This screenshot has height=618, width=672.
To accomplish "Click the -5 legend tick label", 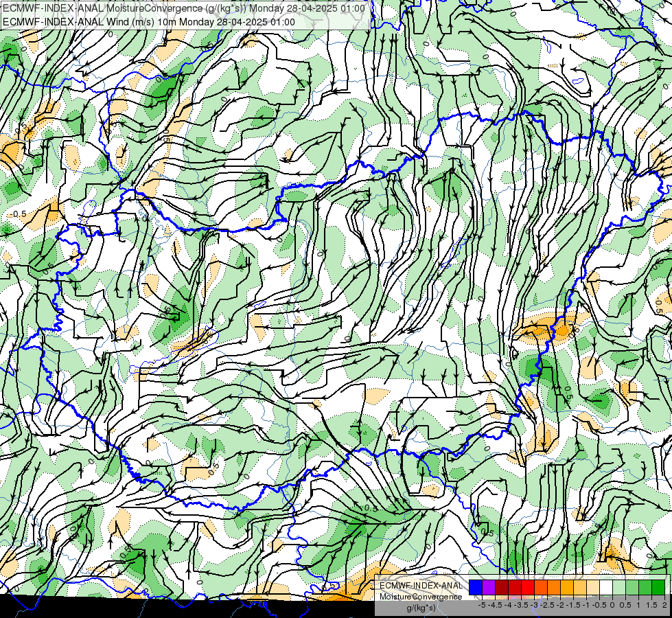I will pos(482,605).
